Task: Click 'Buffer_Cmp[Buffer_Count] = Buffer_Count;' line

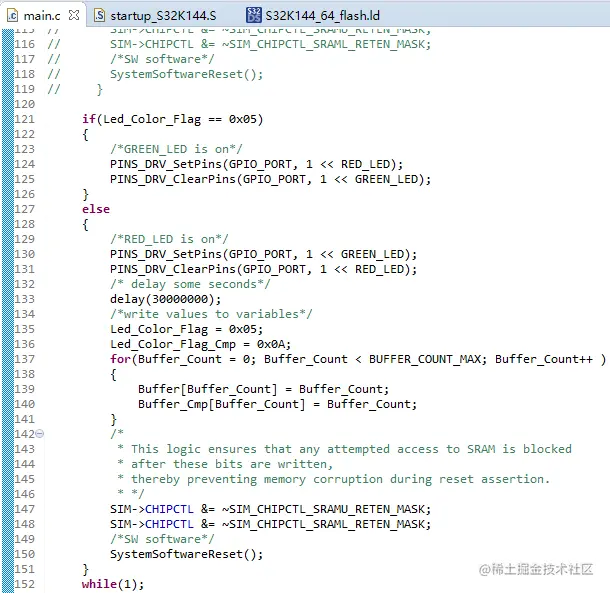Action: coord(277,404)
